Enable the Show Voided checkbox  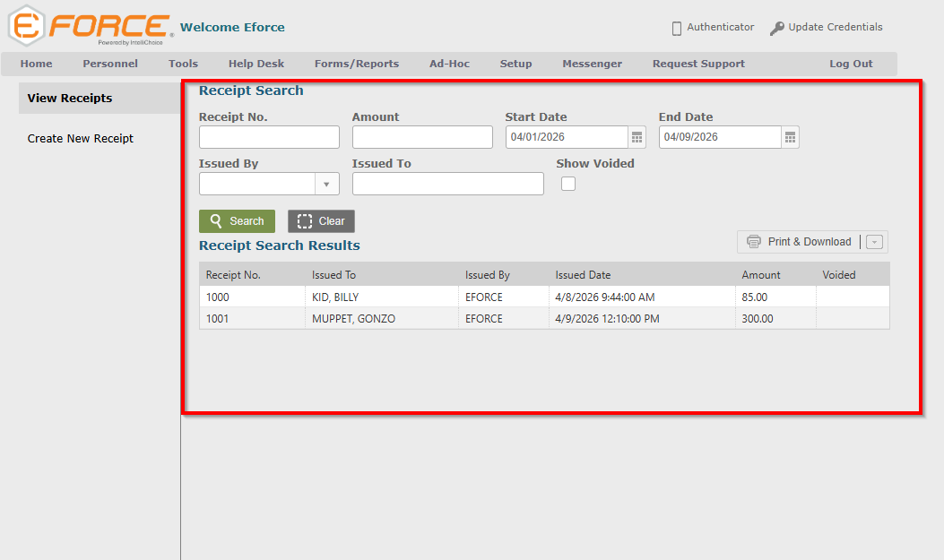tap(567, 184)
